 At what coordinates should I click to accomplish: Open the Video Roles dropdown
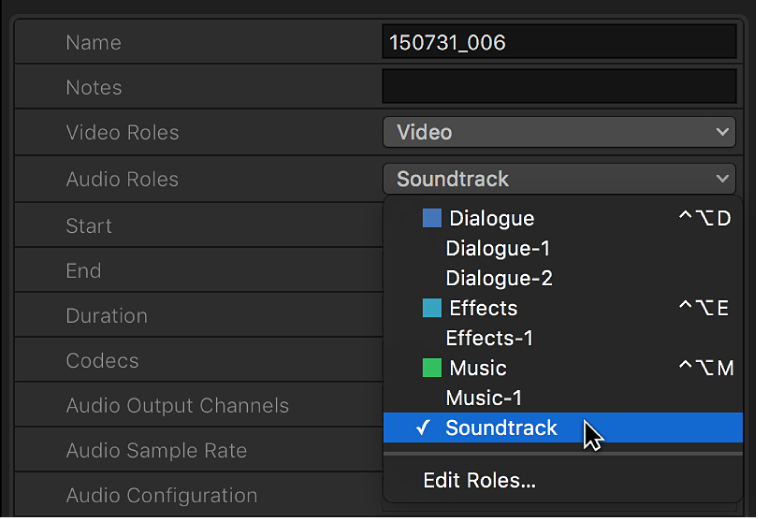558,132
